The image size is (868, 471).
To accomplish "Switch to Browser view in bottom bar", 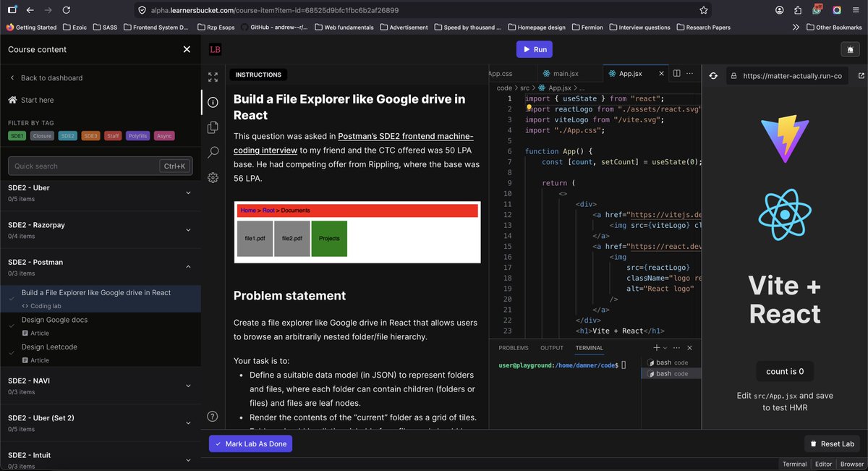I will 852,464.
